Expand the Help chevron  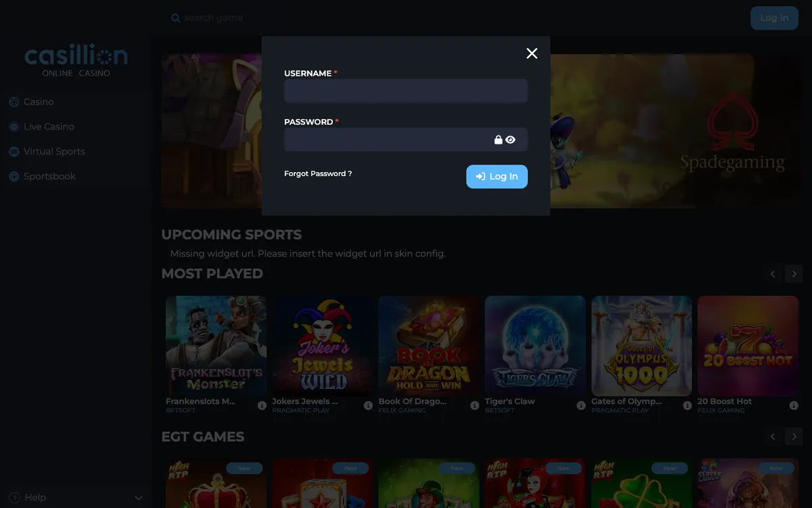139,498
